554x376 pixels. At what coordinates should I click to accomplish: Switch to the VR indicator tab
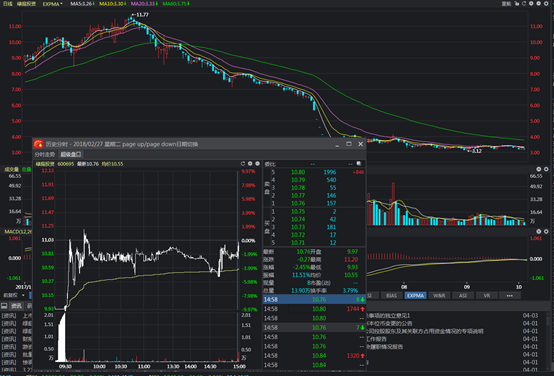487,295
